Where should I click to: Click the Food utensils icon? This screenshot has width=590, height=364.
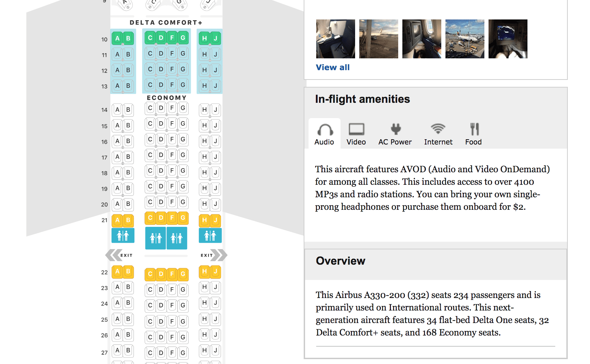pyautogui.click(x=473, y=129)
